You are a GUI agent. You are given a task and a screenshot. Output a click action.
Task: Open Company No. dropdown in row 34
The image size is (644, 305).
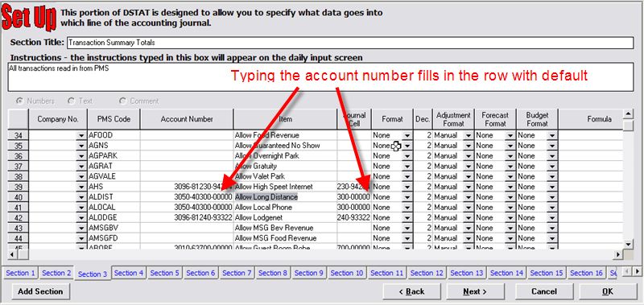81,135
